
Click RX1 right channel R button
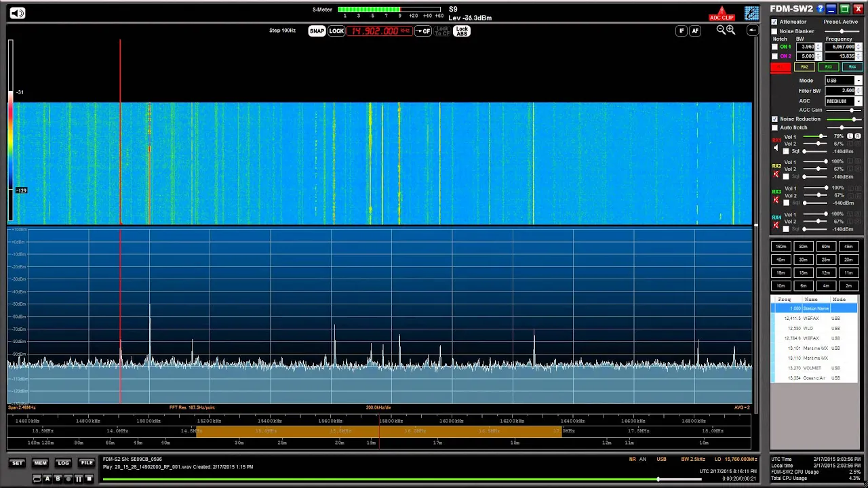click(858, 136)
